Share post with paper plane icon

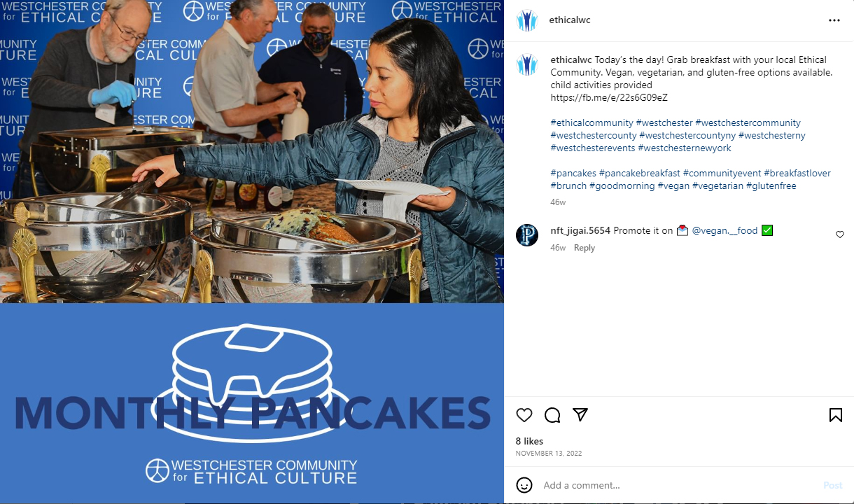[580, 414]
